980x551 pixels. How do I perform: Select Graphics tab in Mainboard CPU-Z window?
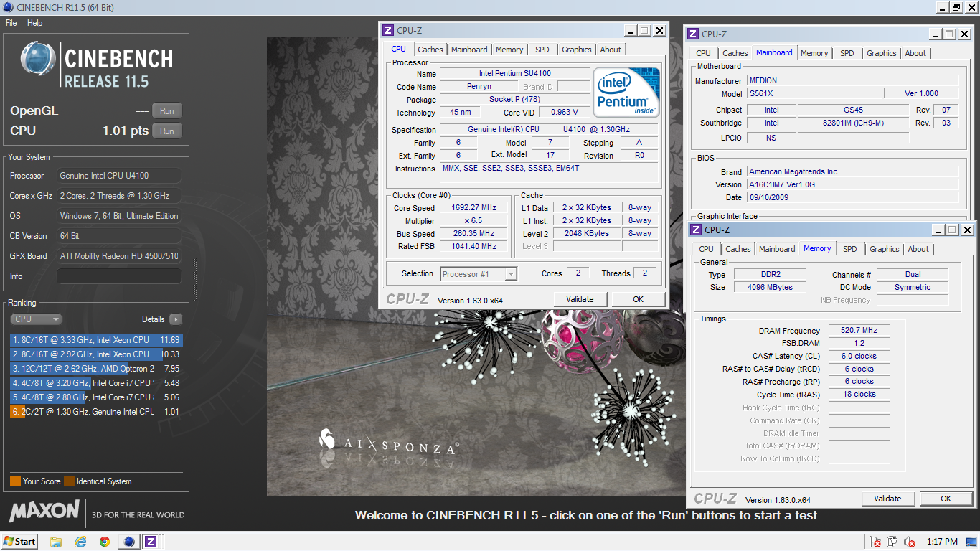coord(882,53)
